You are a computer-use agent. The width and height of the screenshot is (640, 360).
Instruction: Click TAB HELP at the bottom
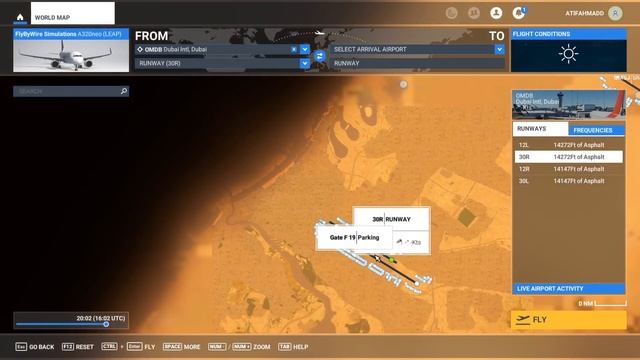(x=293, y=347)
